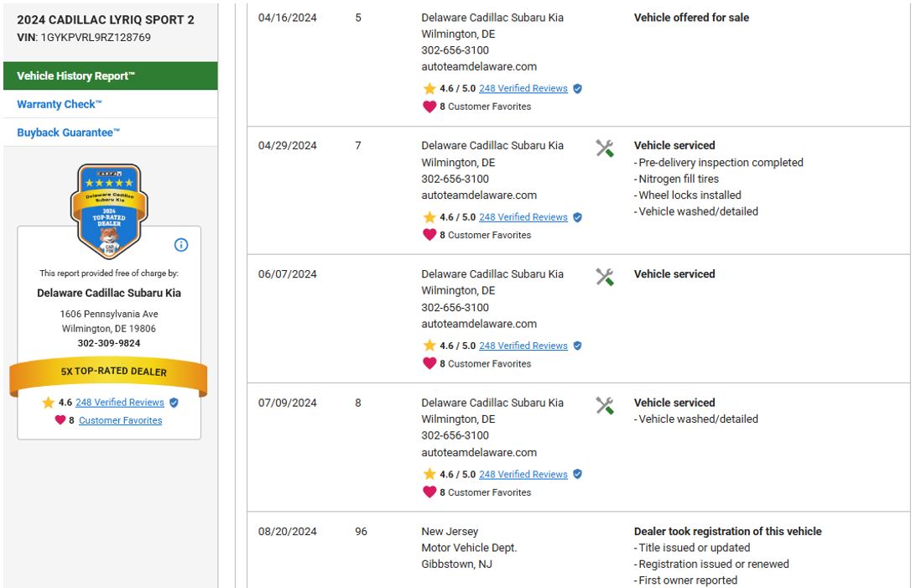Viewport: 916px width, 588px height.
Task: Open Customer Favorites link in sidebar
Action: [x=120, y=420]
